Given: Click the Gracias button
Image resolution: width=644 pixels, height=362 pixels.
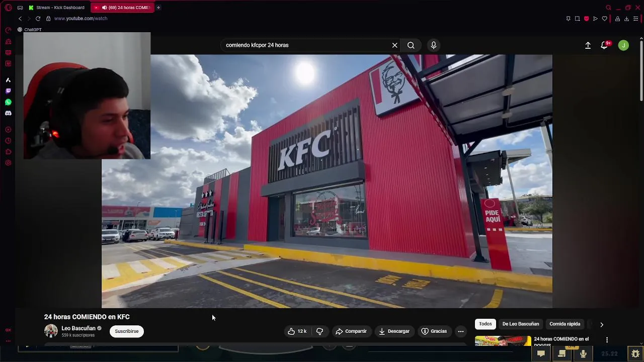Looking at the screenshot, I should (434, 331).
